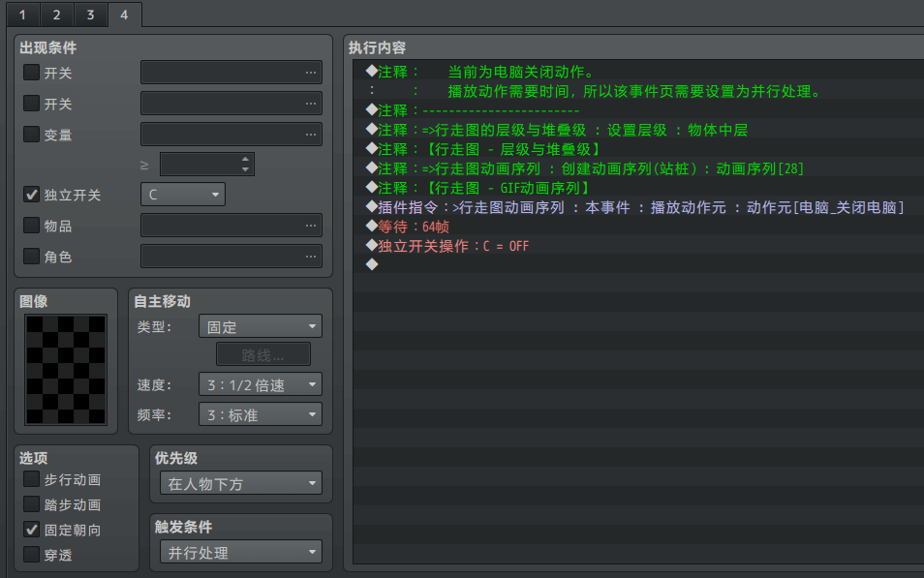Open the 速度 dropdown showing 1/2倍速
Viewport: 924px width, 578px height.
(x=260, y=384)
